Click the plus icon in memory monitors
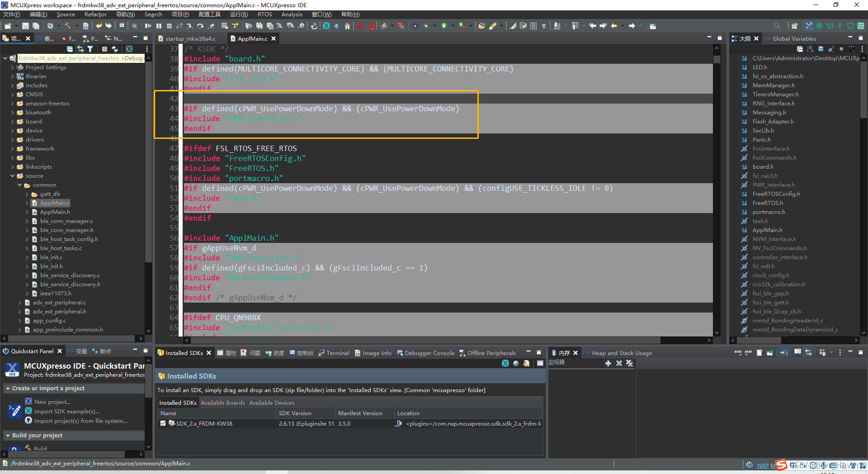This screenshot has width=868, height=474. click(x=608, y=363)
